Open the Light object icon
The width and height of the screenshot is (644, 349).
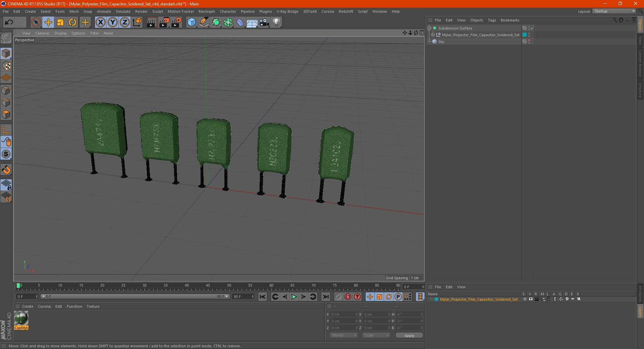pos(276,22)
